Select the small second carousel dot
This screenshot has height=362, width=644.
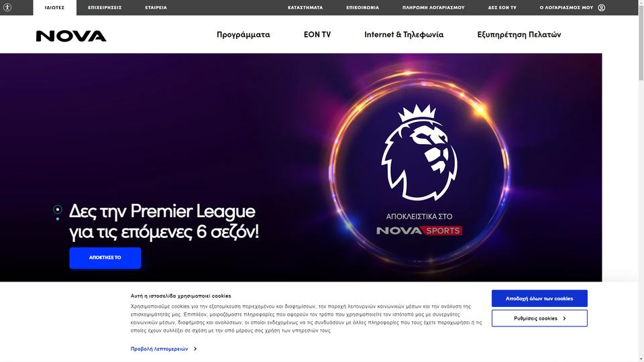point(58,219)
